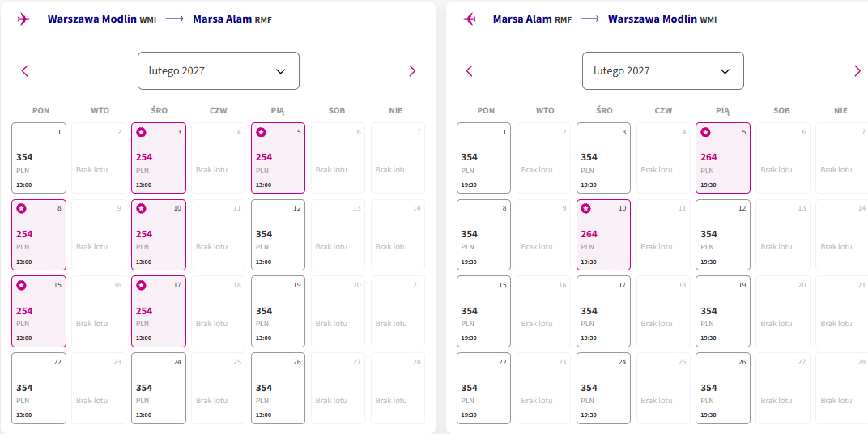Viewport: 868px width, 434px height.
Task: Go to next month in outbound calendar
Action: 412,71
